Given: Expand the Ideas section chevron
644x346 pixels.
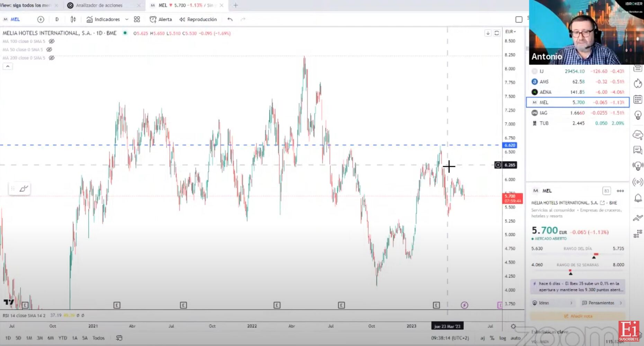Looking at the screenshot, I should (571, 303).
